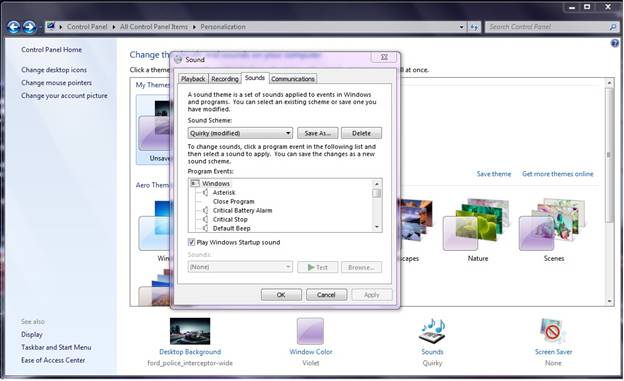
Task: Click the Forward navigation arrow
Action: [29, 27]
